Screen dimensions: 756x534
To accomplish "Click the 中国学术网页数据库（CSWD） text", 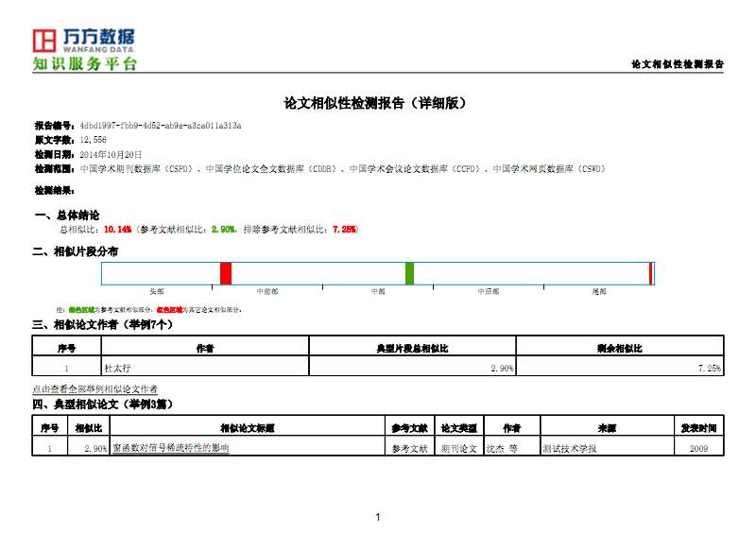I will 549,169.
